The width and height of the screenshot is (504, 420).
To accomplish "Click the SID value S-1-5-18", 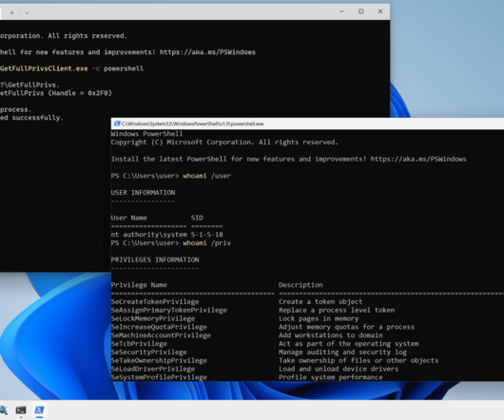I will coord(206,235).
